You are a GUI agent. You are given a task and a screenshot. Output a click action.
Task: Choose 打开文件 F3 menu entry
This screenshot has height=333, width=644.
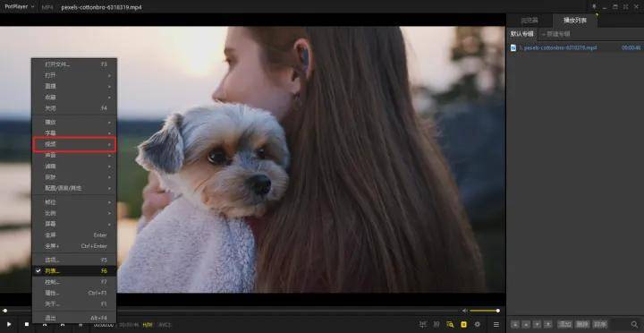[x=74, y=64]
